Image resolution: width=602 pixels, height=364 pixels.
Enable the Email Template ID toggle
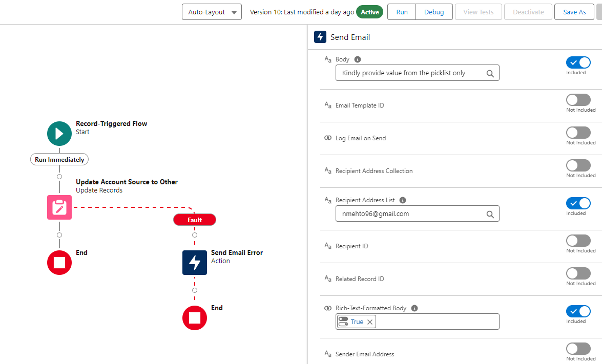point(578,100)
